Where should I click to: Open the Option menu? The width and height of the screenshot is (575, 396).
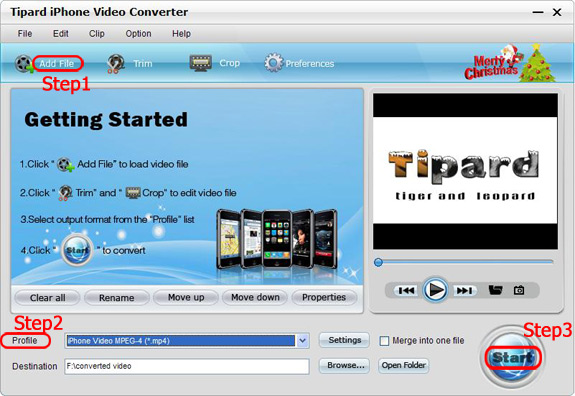coord(138,34)
